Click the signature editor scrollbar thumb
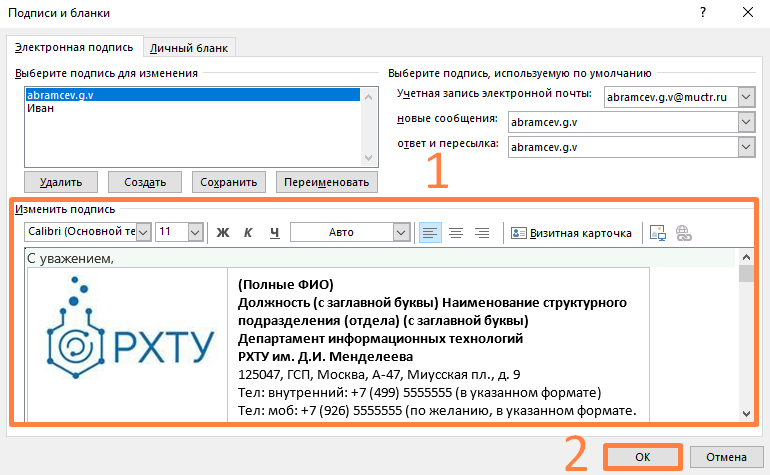Screen dimensions: 770x475 [x=746, y=273]
